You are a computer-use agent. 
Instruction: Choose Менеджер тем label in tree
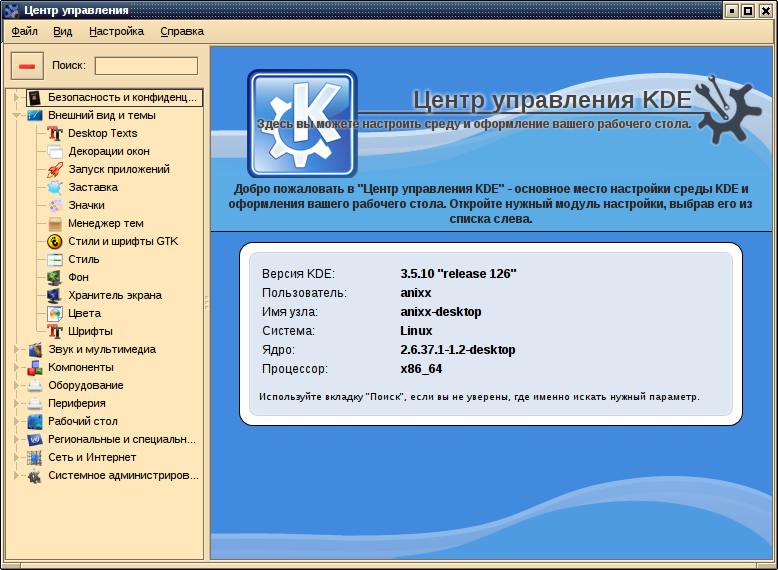tap(106, 224)
